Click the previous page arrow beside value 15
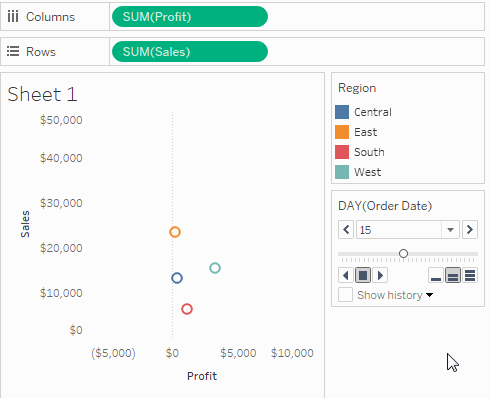This screenshot has width=490, height=398. [x=346, y=230]
